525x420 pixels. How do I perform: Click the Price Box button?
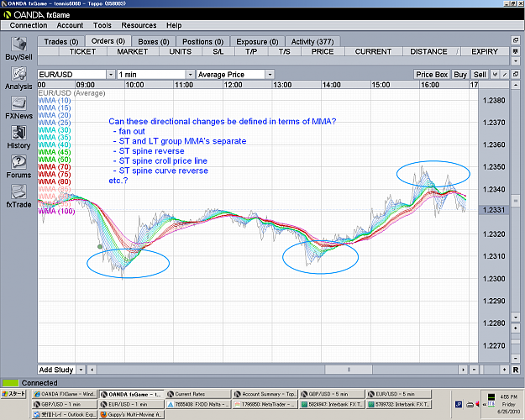(x=432, y=75)
